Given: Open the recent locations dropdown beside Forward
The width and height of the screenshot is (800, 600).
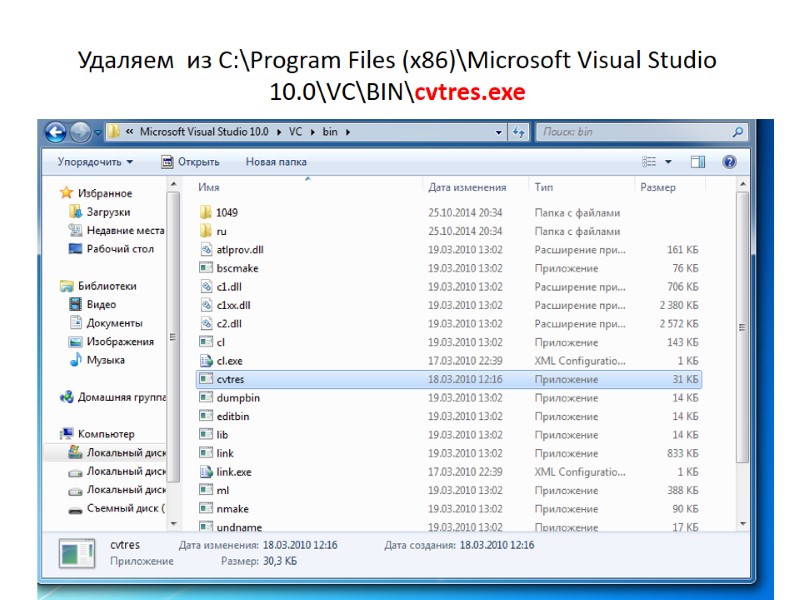Looking at the screenshot, I should [98, 133].
